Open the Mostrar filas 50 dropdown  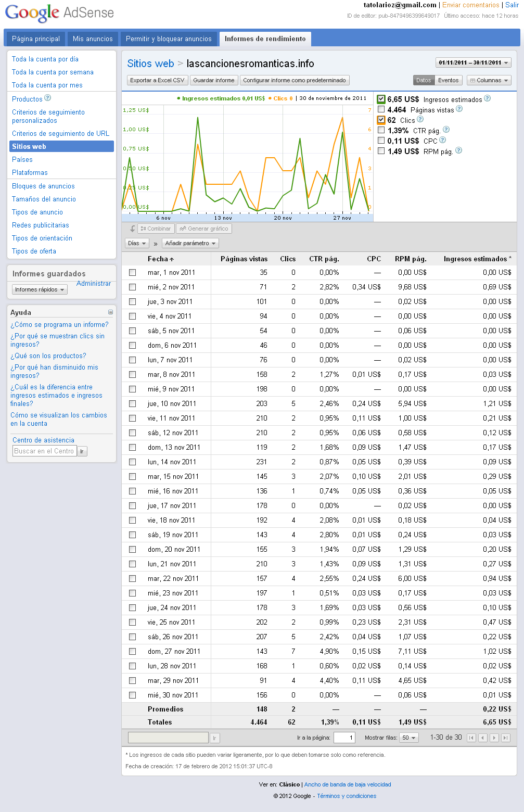coord(409,738)
